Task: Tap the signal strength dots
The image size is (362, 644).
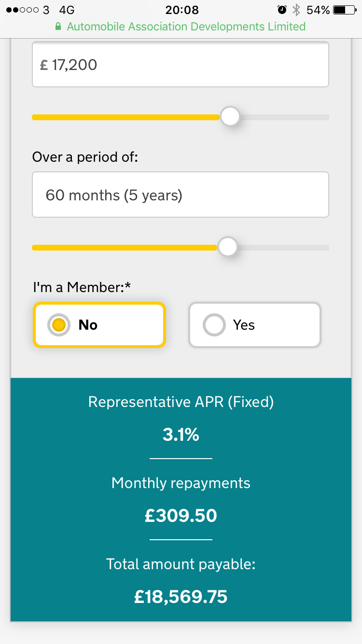Action: coord(22,10)
